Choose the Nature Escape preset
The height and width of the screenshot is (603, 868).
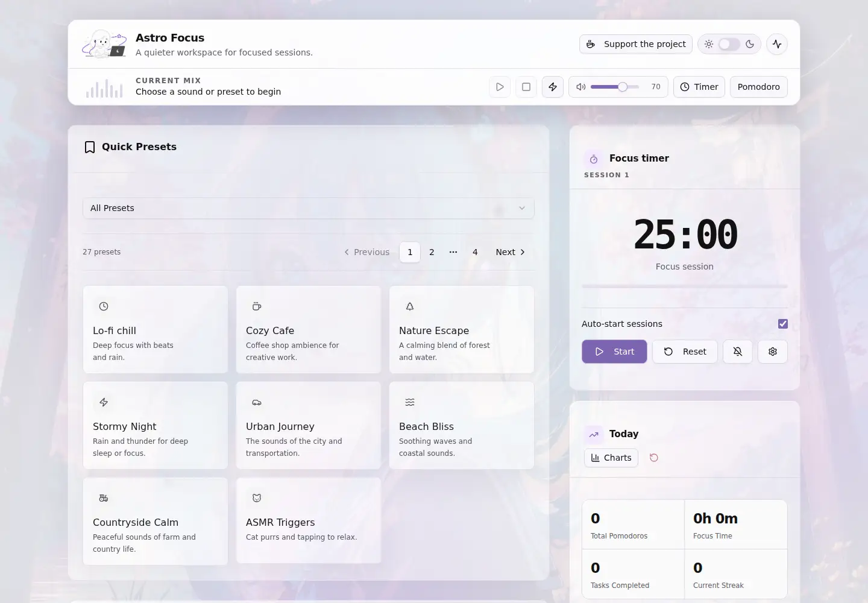[462, 329]
